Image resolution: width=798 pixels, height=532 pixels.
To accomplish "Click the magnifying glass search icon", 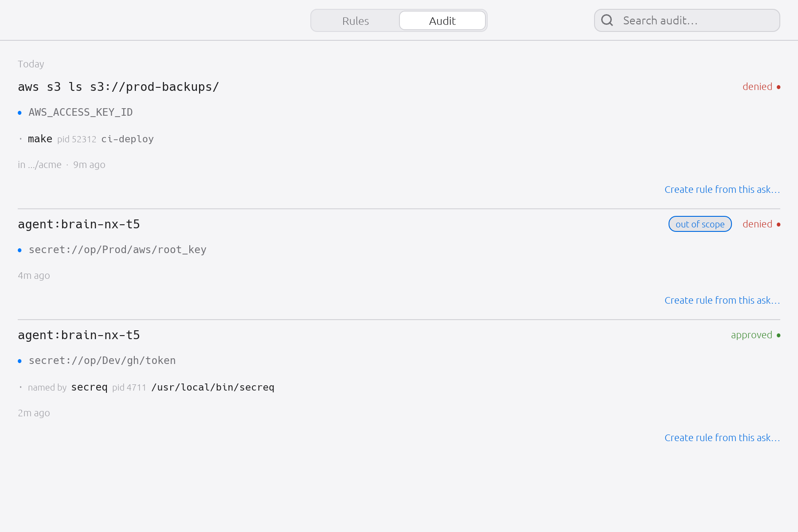I will click(x=607, y=20).
